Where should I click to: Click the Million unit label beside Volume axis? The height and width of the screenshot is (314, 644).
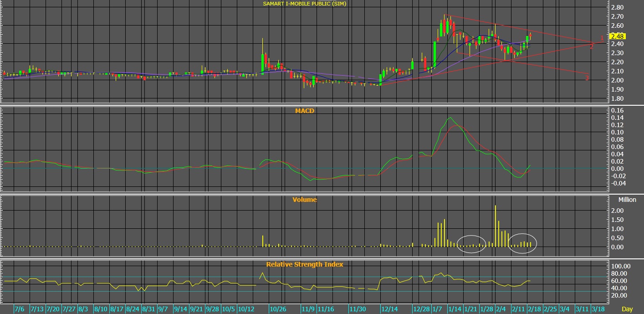[x=627, y=200]
